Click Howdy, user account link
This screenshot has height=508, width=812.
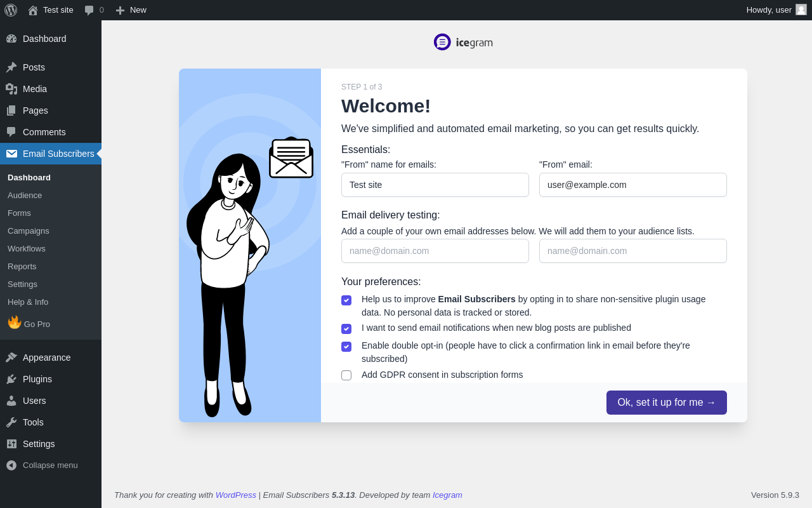coord(776,10)
